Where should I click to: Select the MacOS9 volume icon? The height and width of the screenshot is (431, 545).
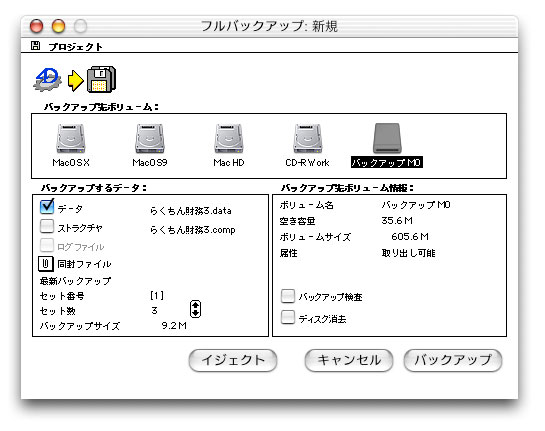pyautogui.click(x=150, y=138)
